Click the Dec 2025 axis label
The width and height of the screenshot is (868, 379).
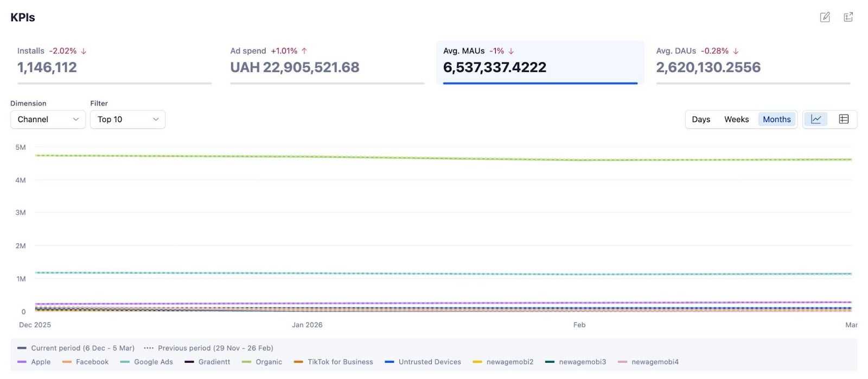(x=35, y=325)
